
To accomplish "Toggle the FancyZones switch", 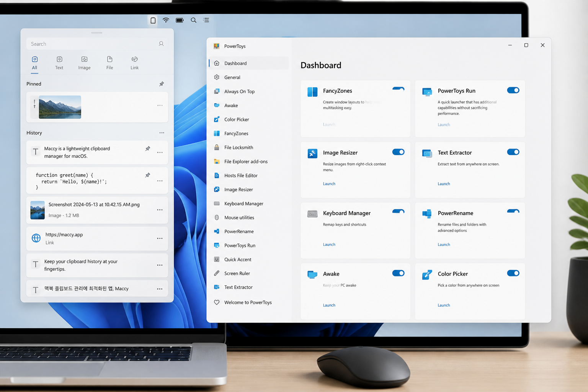I will pos(398,89).
